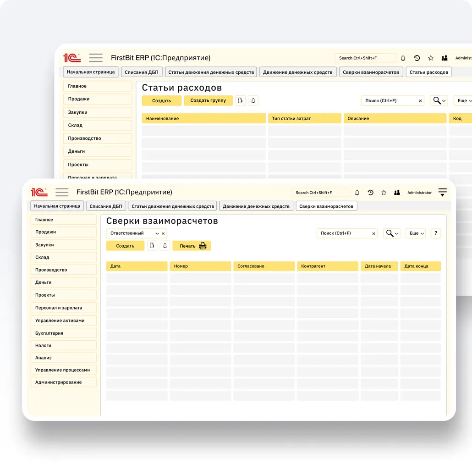The image size is (472, 476).
Task: Click the 1C logo in the Статьи расходов window
Action: [72, 58]
